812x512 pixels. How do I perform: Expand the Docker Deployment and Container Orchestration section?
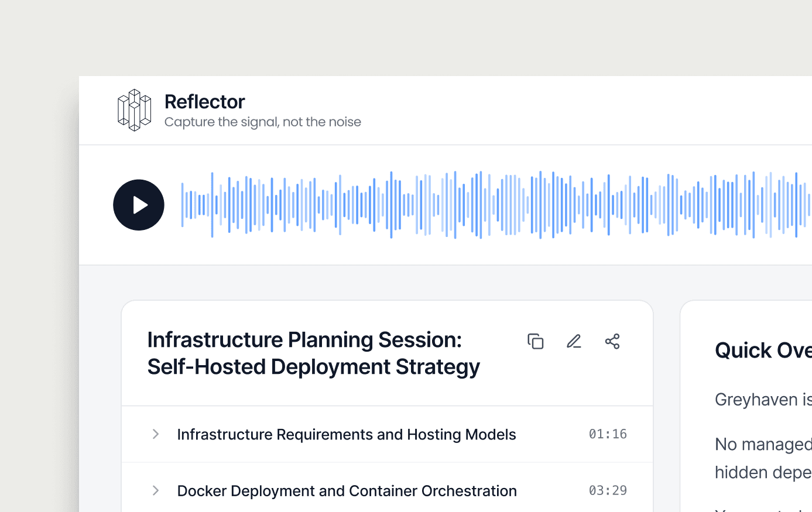[x=155, y=491]
